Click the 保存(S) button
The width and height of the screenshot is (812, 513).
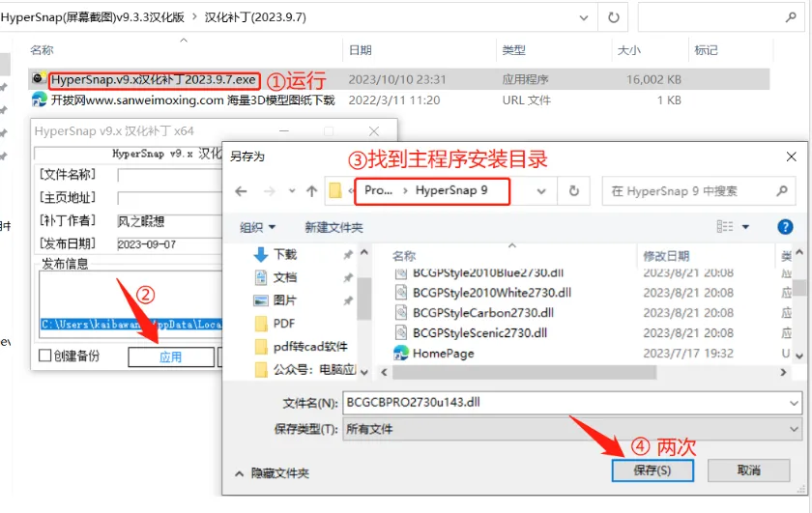coord(652,470)
